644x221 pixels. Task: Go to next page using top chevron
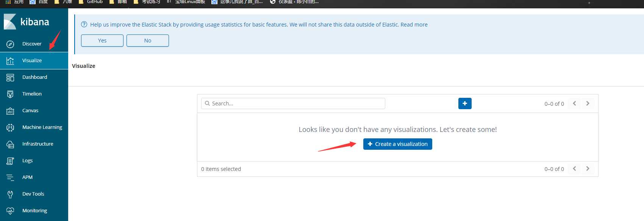coord(588,103)
